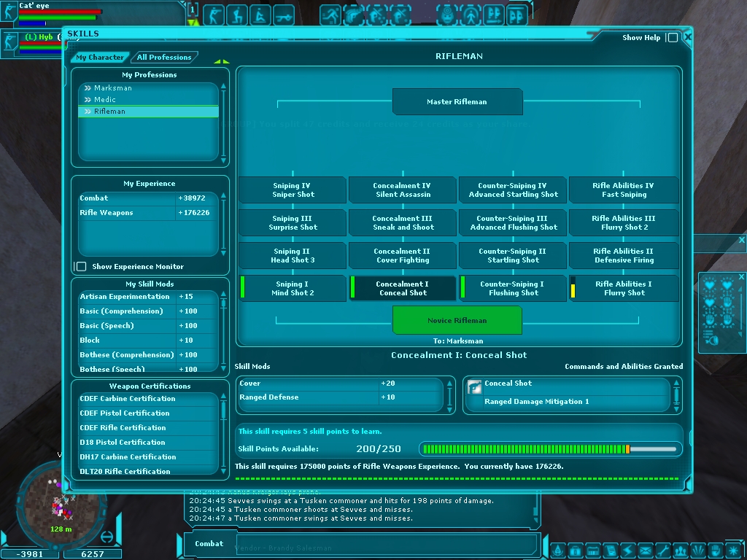The height and width of the screenshot is (560, 747).
Task: Select the Marksman profession in My Professions
Action: point(113,88)
